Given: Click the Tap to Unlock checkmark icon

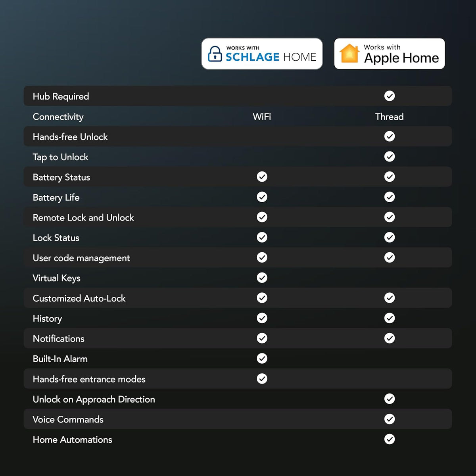Looking at the screenshot, I should [x=390, y=157].
